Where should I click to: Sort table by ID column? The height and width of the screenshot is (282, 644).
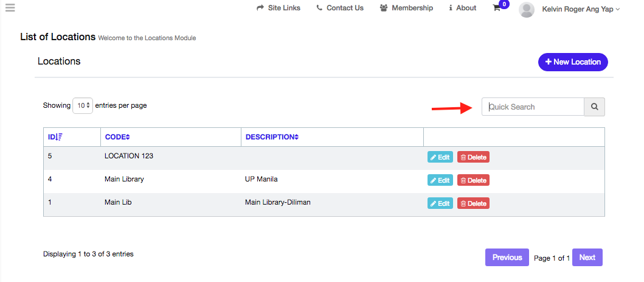[x=55, y=137]
